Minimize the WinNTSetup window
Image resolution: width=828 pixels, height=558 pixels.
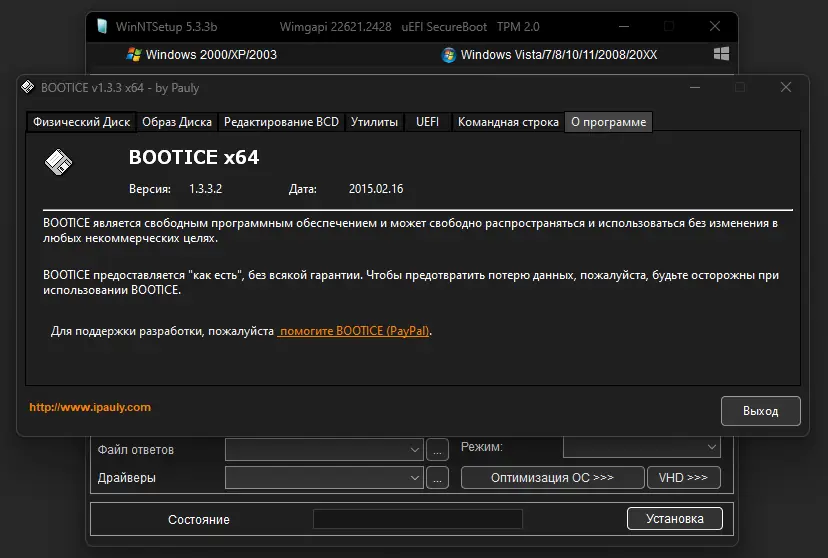coord(624,26)
